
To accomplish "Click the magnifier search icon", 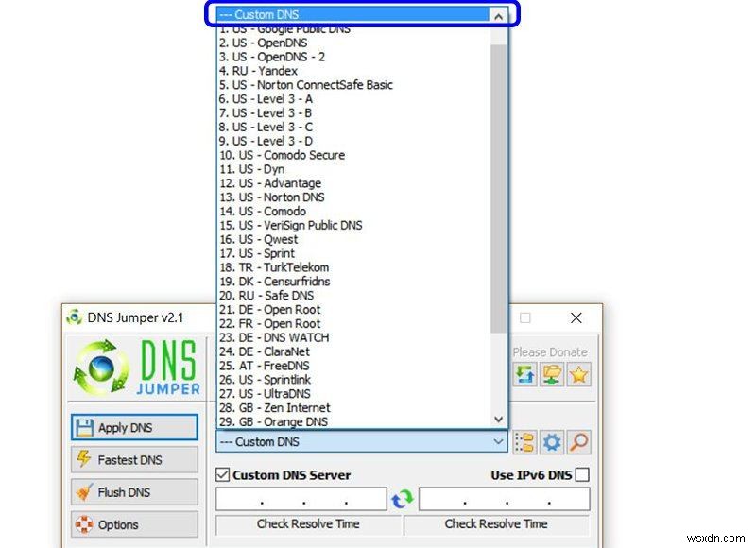I will [x=579, y=440].
